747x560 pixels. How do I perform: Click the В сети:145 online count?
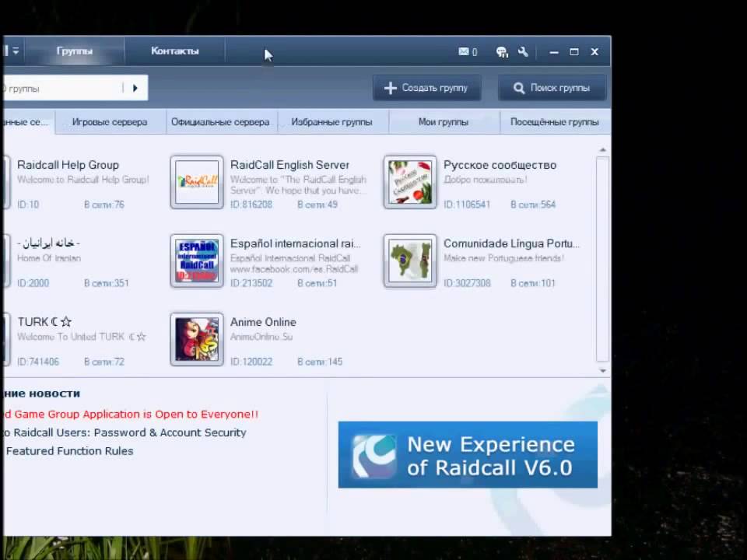click(320, 362)
